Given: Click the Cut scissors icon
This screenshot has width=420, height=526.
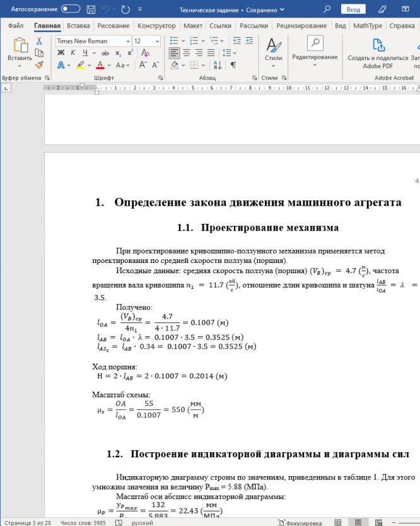Looking at the screenshot, I should [x=39, y=41].
